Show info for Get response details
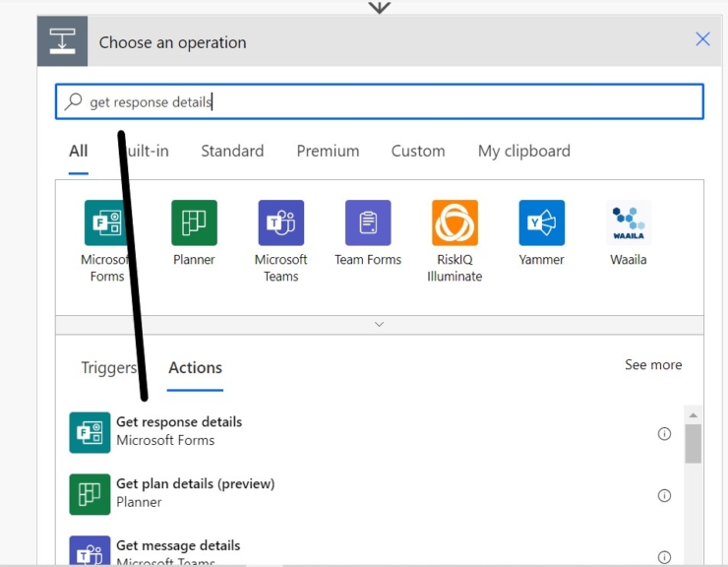Screen dimensions: 728x567 pyautogui.click(x=664, y=434)
